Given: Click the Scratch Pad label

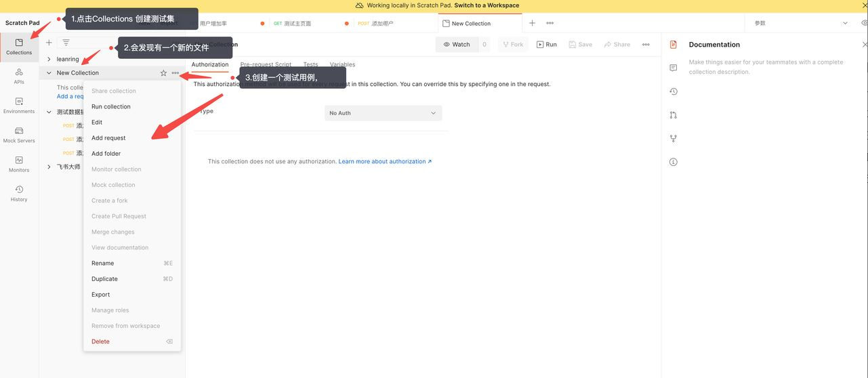Looking at the screenshot, I should point(22,23).
